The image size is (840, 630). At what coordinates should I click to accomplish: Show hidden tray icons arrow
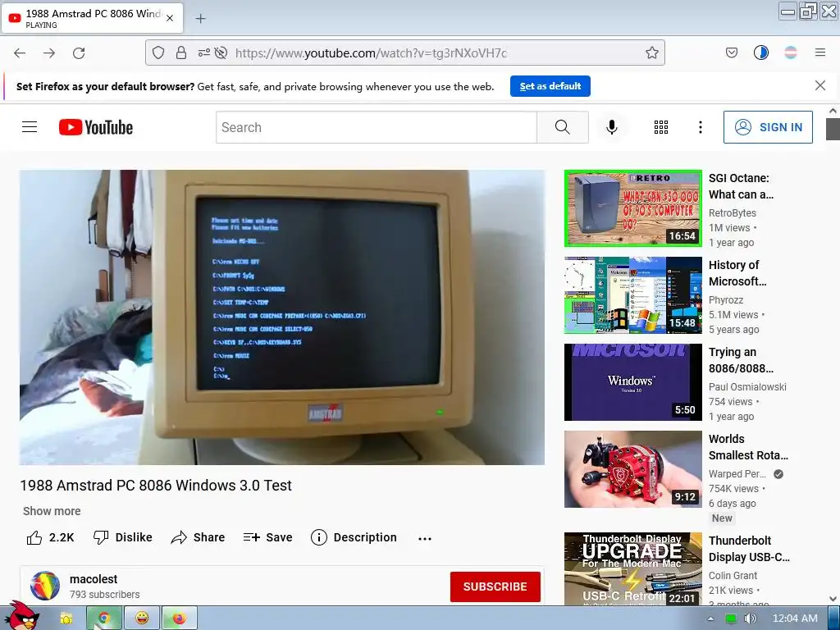point(711,619)
